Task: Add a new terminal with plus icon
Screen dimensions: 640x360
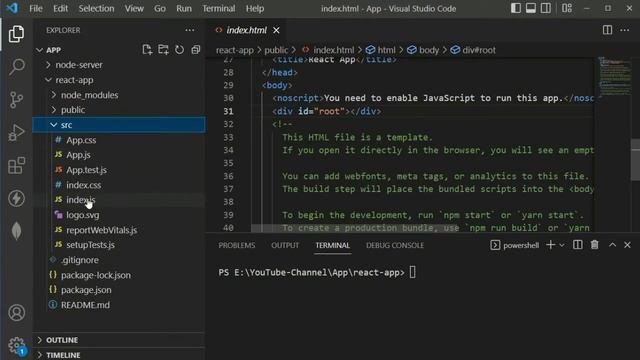Action: (x=551, y=245)
